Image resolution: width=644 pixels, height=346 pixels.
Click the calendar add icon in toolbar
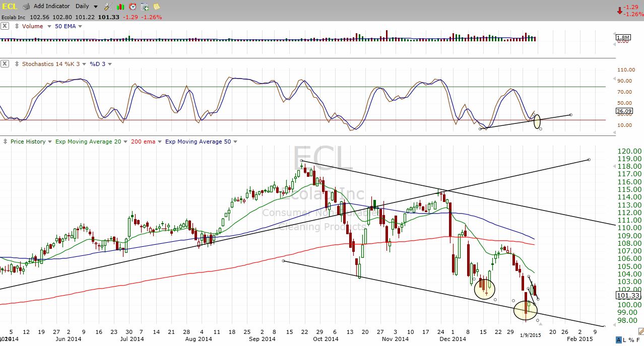(145, 7)
